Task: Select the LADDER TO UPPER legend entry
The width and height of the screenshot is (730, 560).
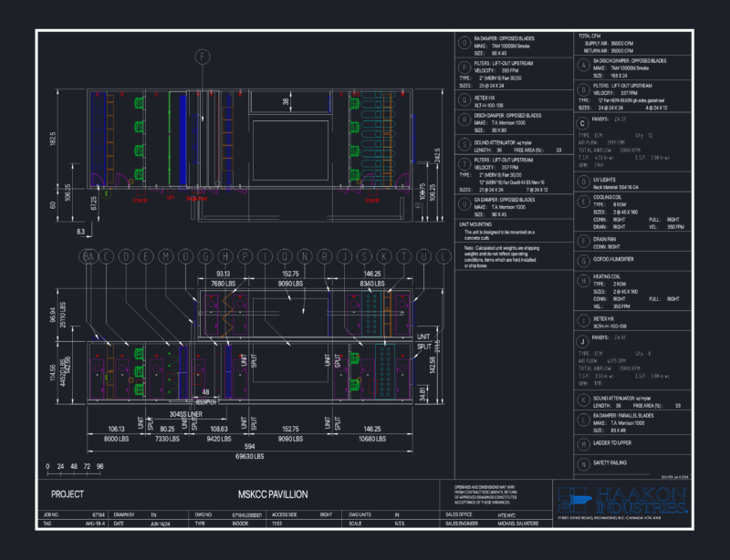Action: coord(612,443)
